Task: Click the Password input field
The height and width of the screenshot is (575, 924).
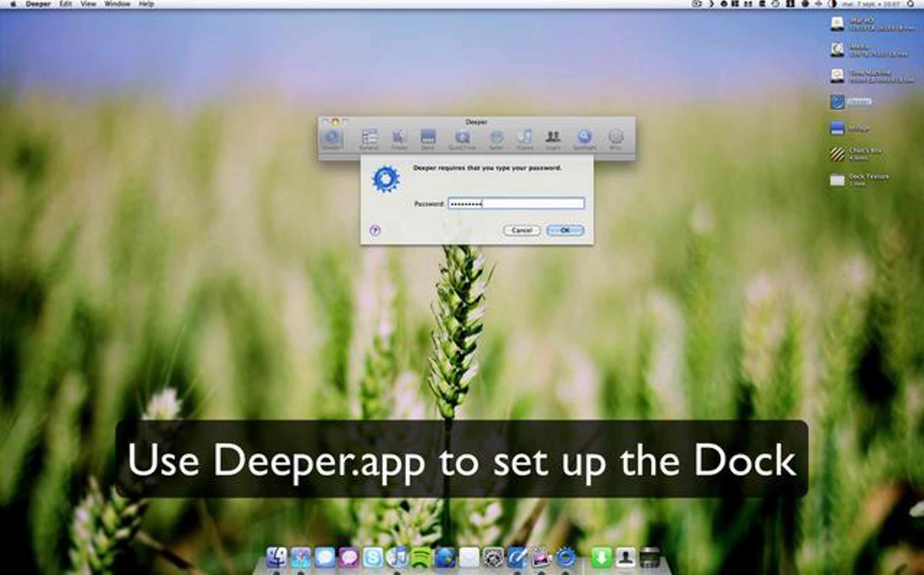Action: pyautogui.click(x=516, y=203)
